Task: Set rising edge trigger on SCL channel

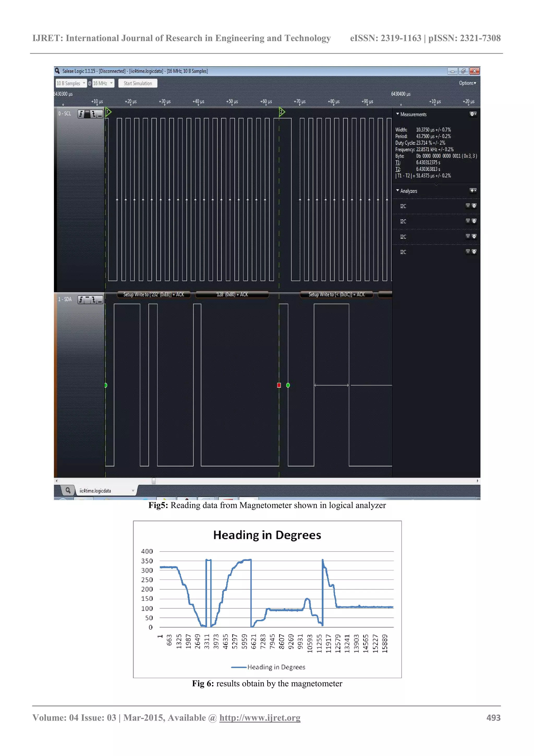Action: (81, 114)
